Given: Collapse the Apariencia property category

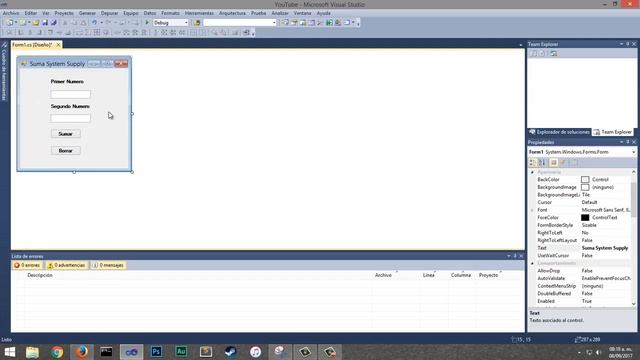Looking at the screenshot, I should (x=532, y=172).
